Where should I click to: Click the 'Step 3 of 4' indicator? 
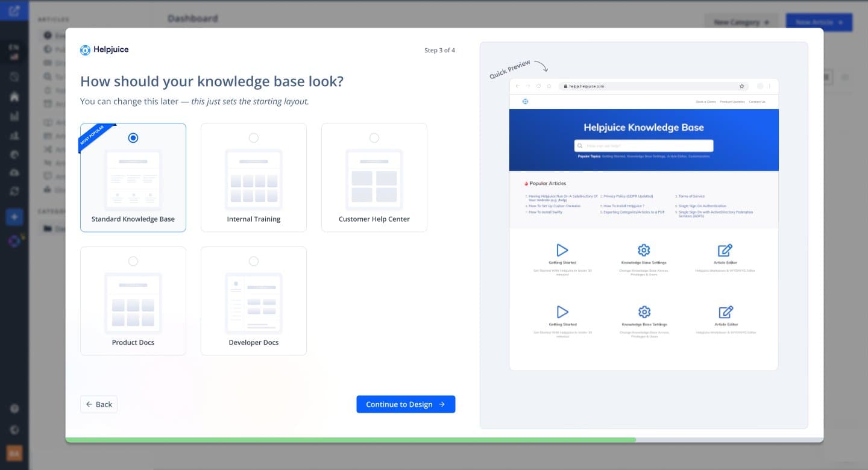tap(440, 50)
